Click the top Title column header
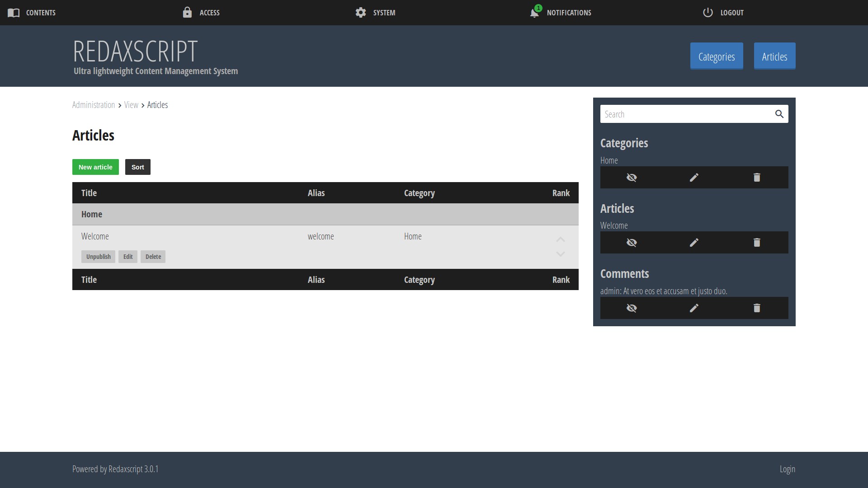Viewport: 868px width, 488px height. [x=89, y=193]
